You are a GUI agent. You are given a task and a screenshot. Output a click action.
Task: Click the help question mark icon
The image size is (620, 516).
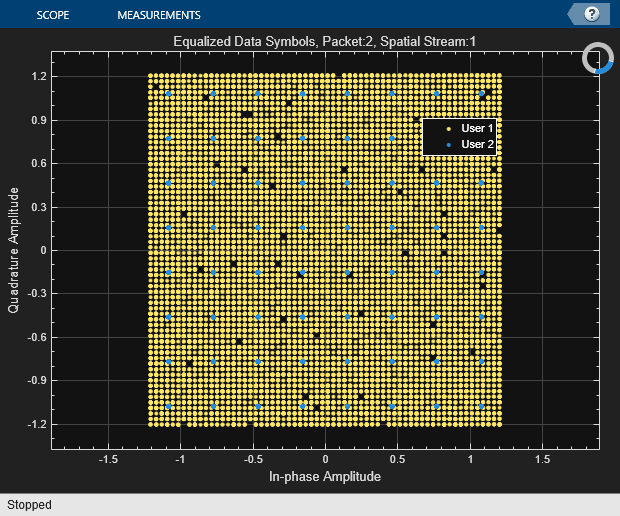[x=591, y=14]
